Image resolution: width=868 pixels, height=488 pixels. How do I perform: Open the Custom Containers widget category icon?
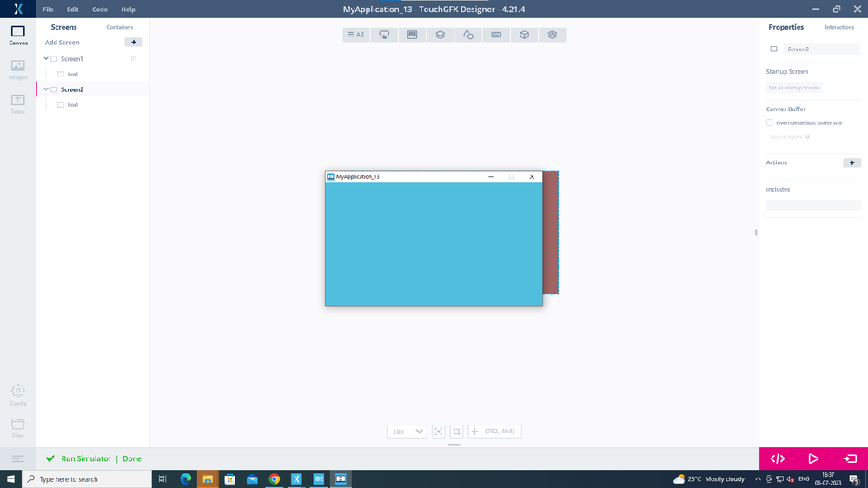553,35
